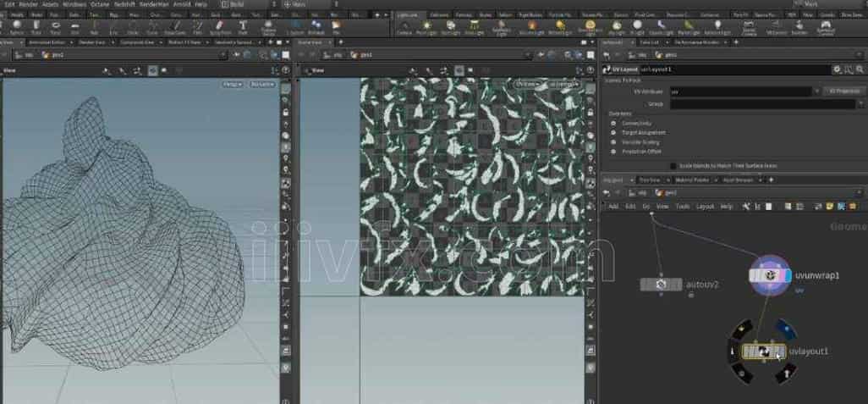Click the Point Light shelf tool

pos(427,26)
